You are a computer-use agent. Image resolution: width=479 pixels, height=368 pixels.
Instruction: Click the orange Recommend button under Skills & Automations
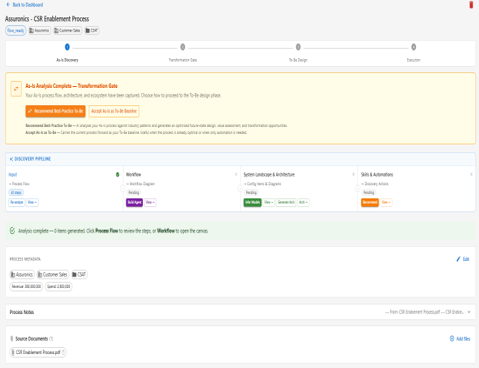(x=370, y=202)
